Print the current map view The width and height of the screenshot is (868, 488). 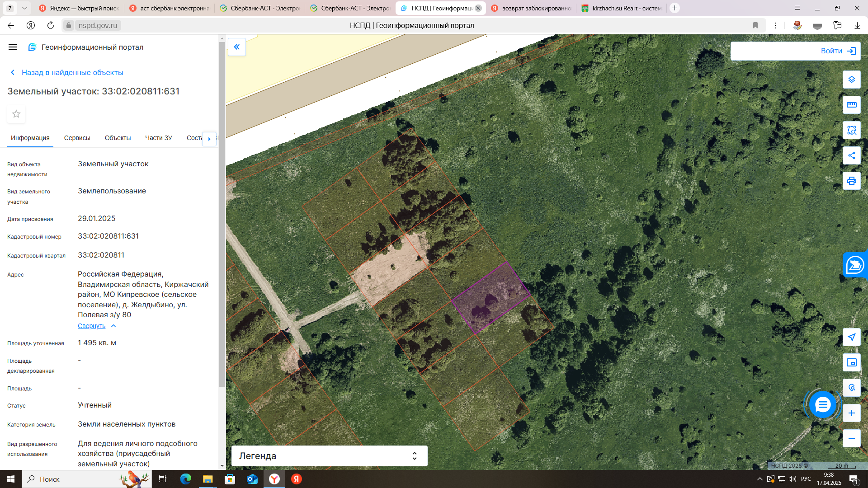click(x=851, y=181)
